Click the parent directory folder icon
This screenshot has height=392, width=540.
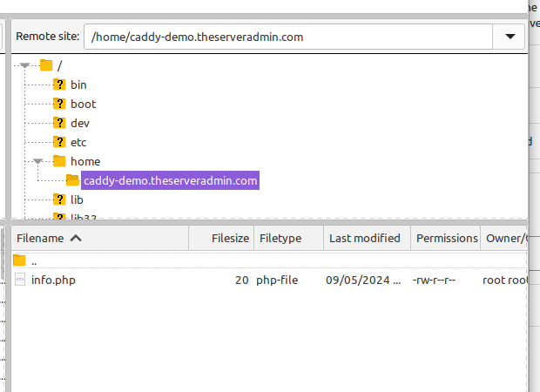tap(20, 260)
